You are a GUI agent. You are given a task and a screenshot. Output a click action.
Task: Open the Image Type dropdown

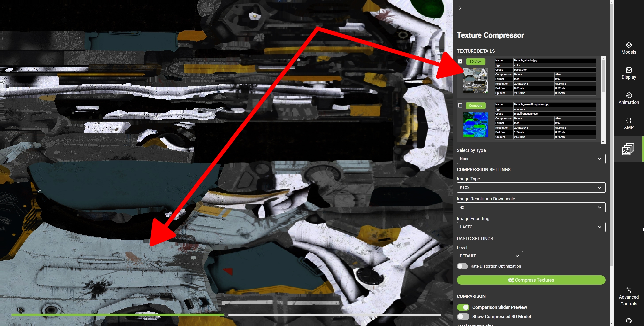(530, 187)
